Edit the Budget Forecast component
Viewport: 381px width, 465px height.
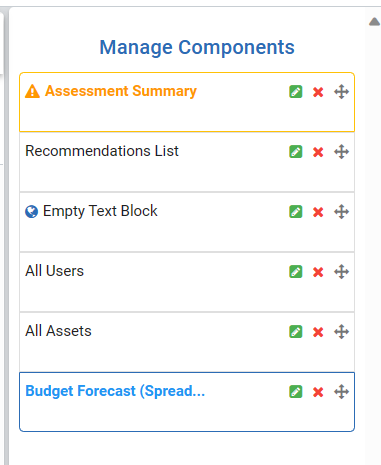coord(296,392)
